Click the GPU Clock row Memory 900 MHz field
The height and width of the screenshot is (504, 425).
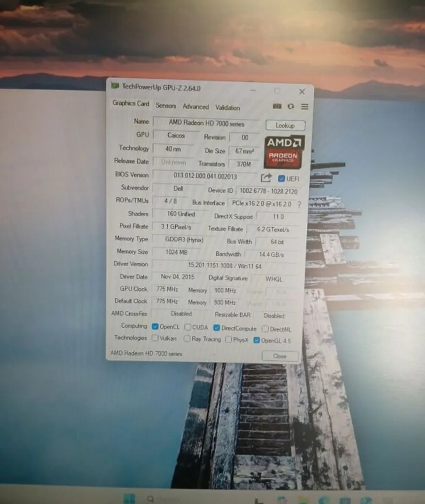tap(225, 291)
